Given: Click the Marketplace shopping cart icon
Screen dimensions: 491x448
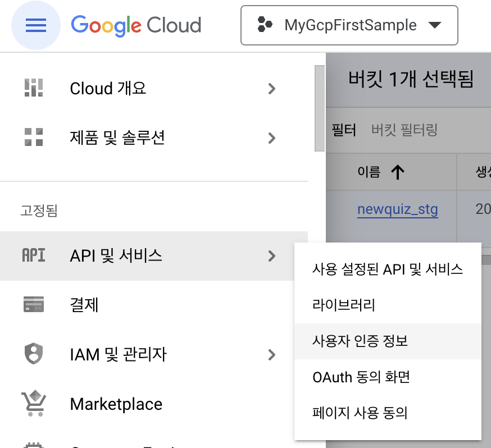Looking at the screenshot, I should (x=34, y=403).
